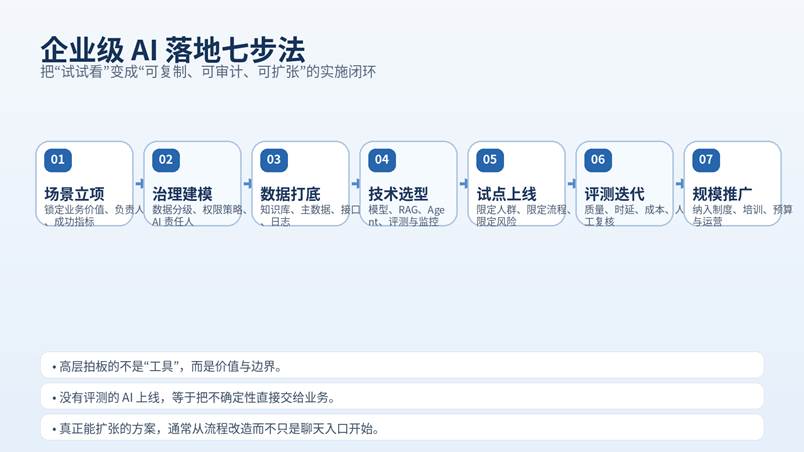Click the arrow between steps 01 and 02

[139, 184]
